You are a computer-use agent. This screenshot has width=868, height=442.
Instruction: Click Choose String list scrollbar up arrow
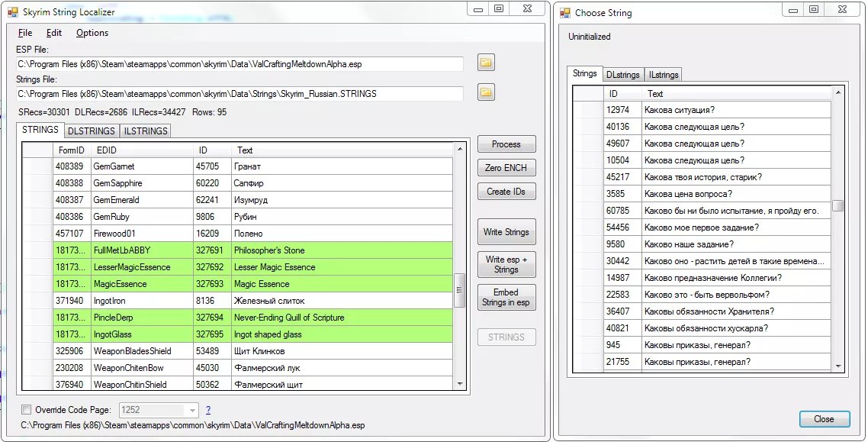click(x=838, y=92)
